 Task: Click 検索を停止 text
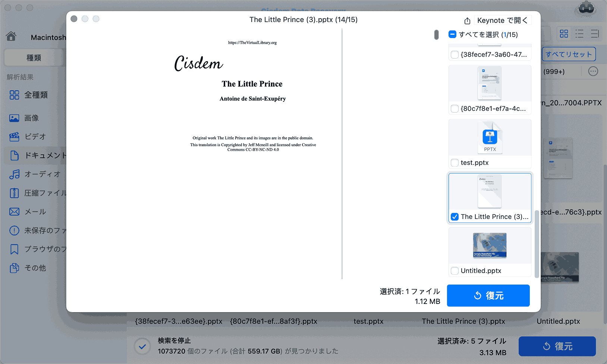tap(174, 341)
